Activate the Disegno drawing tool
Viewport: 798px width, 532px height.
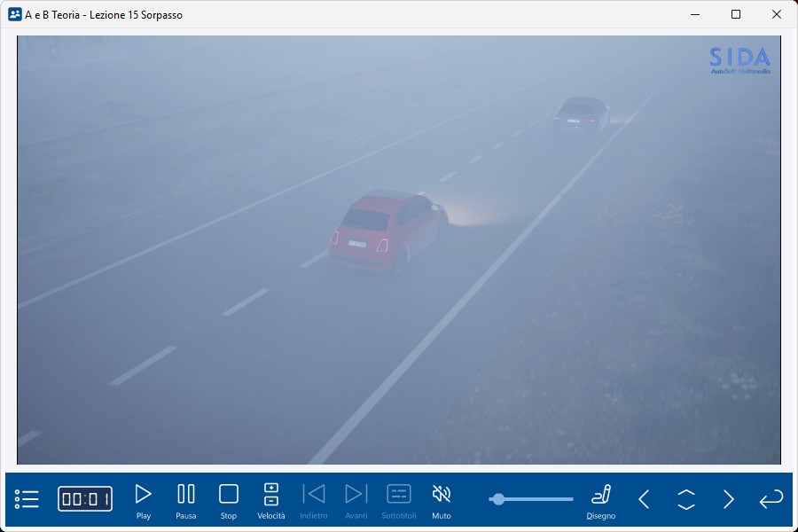tap(601, 499)
